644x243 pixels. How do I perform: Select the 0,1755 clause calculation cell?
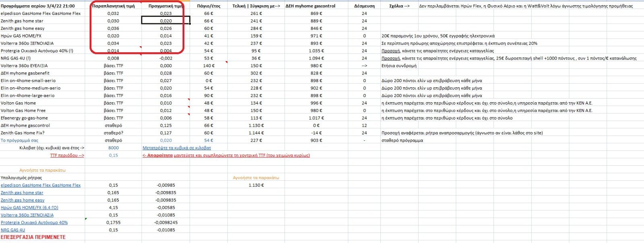pyautogui.click(x=114, y=222)
